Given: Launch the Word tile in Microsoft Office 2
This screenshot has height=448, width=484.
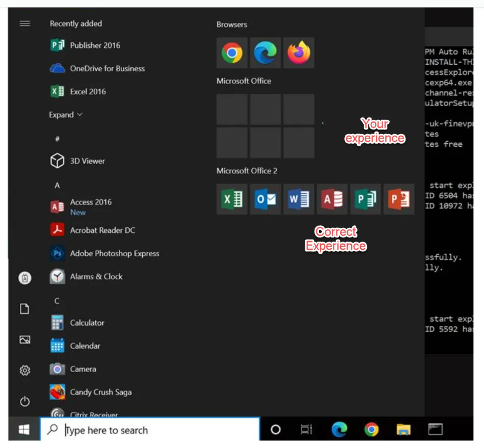Looking at the screenshot, I should pyautogui.click(x=299, y=199).
